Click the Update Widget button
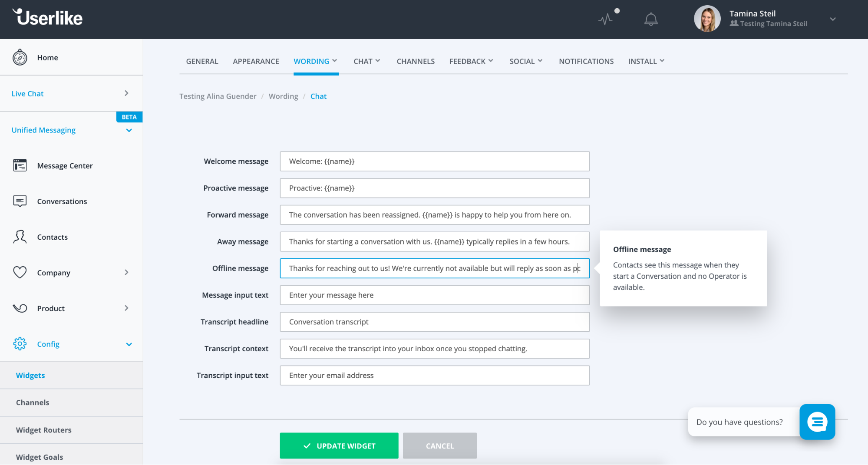 339,445
